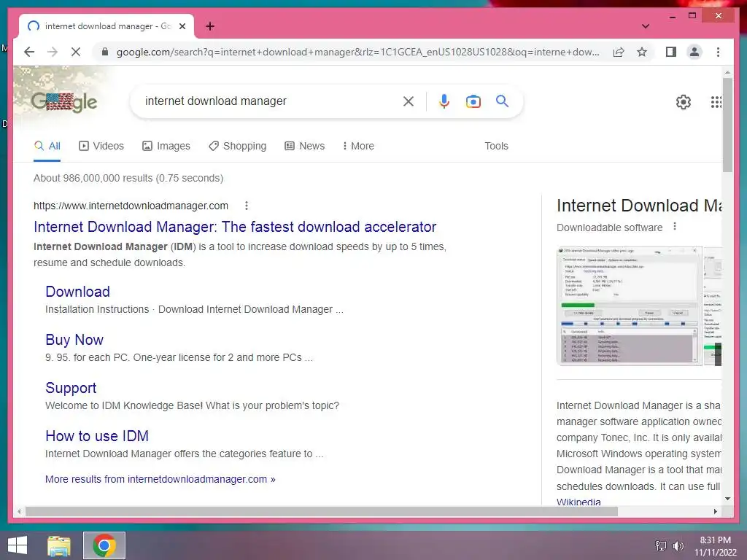Open Windows Start menu

click(18, 545)
